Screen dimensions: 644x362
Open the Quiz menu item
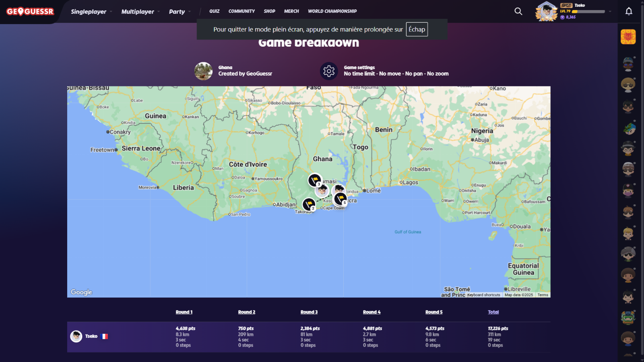(x=214, y=11)
